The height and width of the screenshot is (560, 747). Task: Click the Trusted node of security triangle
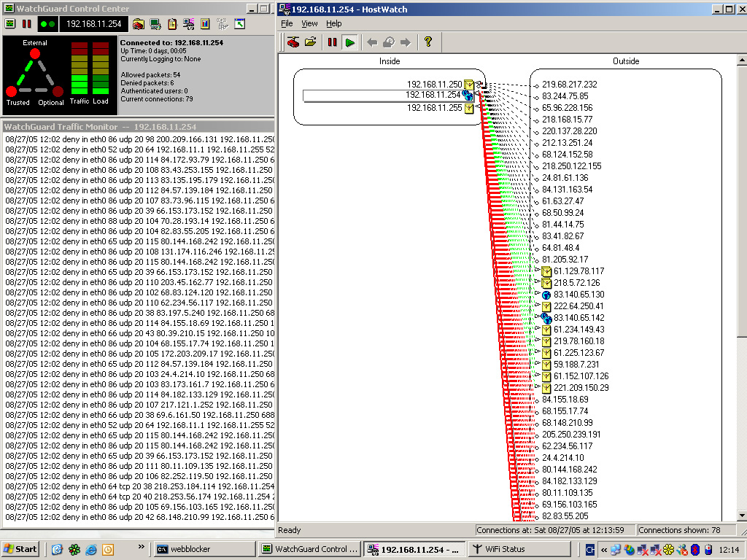pos(12,91)
